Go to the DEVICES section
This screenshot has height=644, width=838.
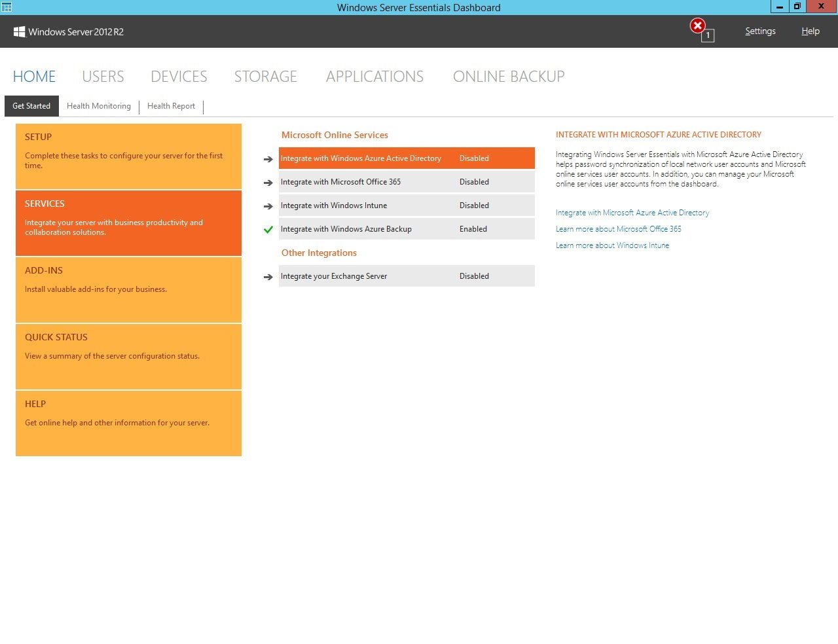coord(179,77)
